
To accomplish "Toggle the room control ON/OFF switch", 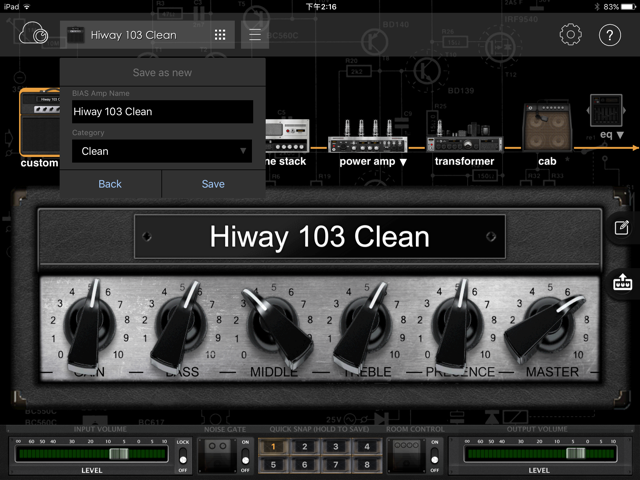I will [435, 456].
